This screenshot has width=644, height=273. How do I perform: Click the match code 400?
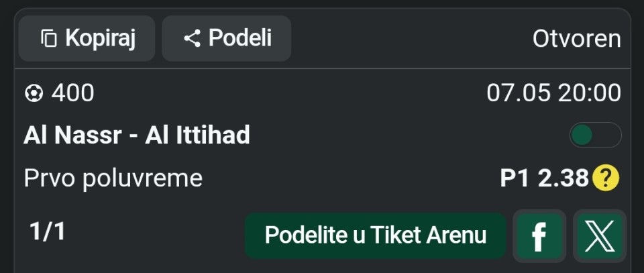tap(72, 93)
